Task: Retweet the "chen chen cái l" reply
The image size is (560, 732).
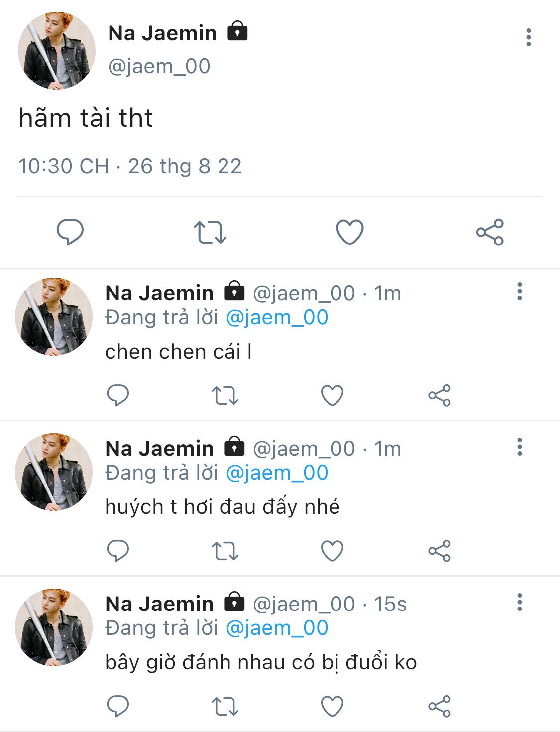Action: [x=225, y=396]
